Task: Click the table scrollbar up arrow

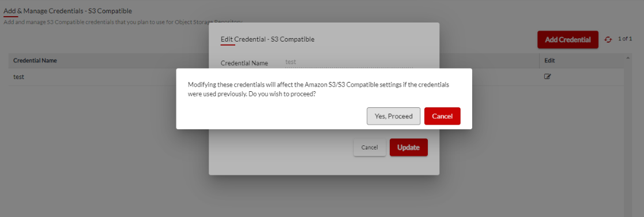Action: click(x=628, y=58)
